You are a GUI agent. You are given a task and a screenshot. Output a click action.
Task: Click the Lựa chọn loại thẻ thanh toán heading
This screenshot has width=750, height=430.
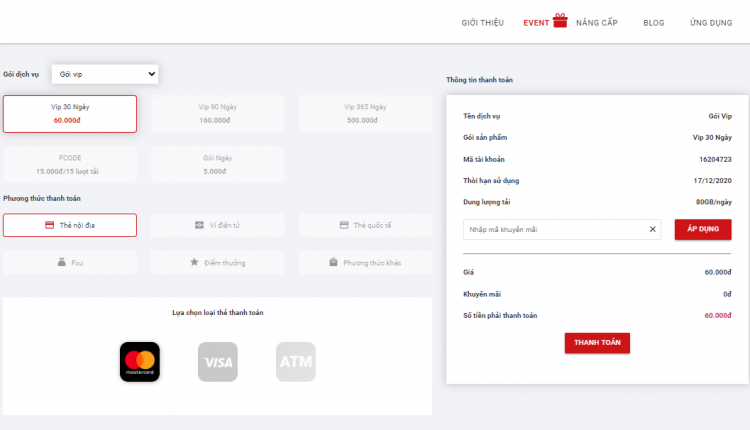218,313
